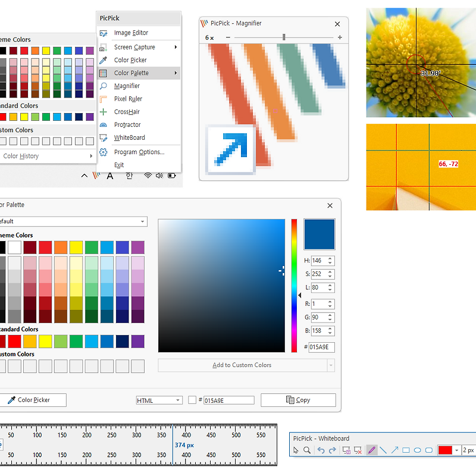Click the Color Picker button in Color Palette dialog
Image resolution: width=476 pixels, height=476 pixels.
tap(33, 400)
